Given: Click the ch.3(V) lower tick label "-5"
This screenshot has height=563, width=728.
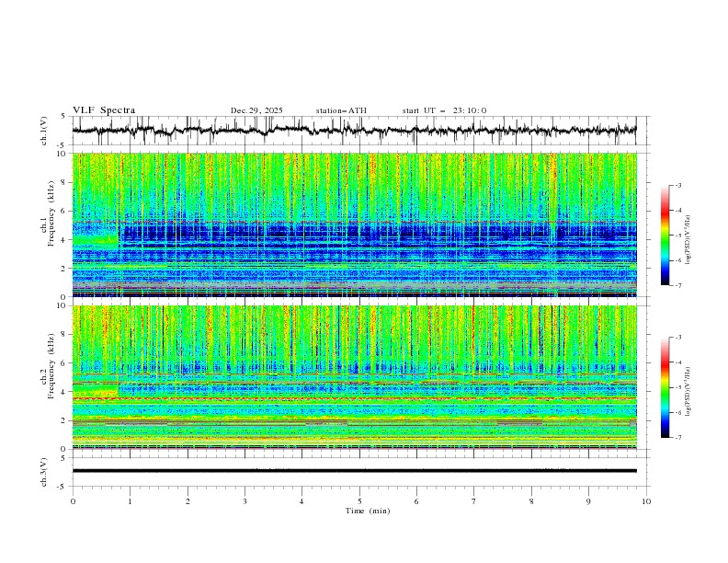Looking at the screenshot, I should tap(62, 487).
